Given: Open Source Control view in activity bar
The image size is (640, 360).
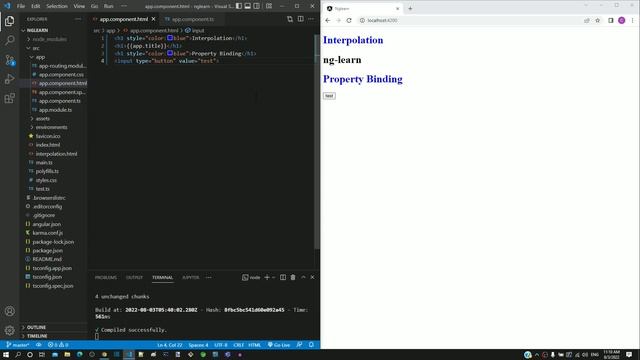Looking at the screenshot, I should click(9, 60).
